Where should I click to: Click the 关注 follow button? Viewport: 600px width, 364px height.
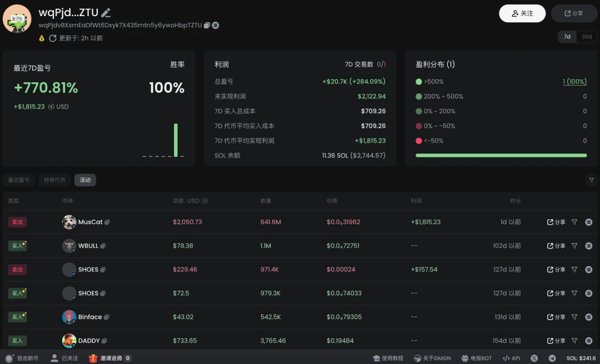pos(522,13)
